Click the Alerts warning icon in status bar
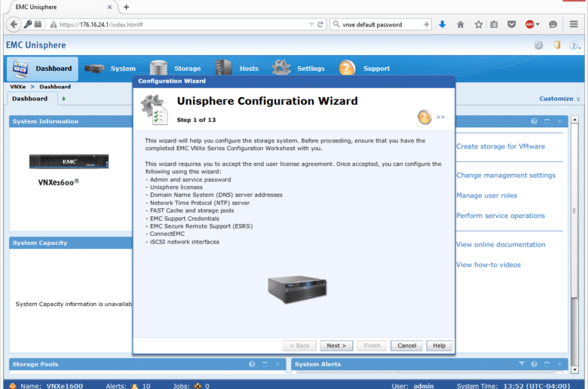Screen dimensions: 588x389 click(134, 386)
